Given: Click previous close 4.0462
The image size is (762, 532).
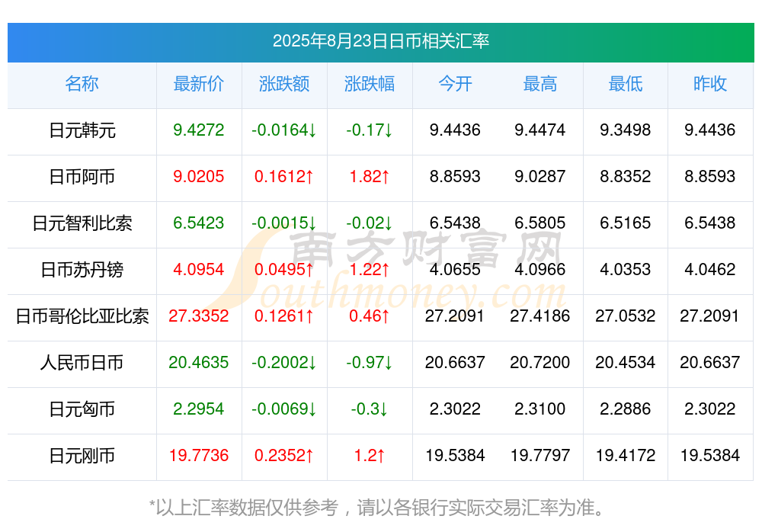Looking at the screenshot, I should (710, 269).
